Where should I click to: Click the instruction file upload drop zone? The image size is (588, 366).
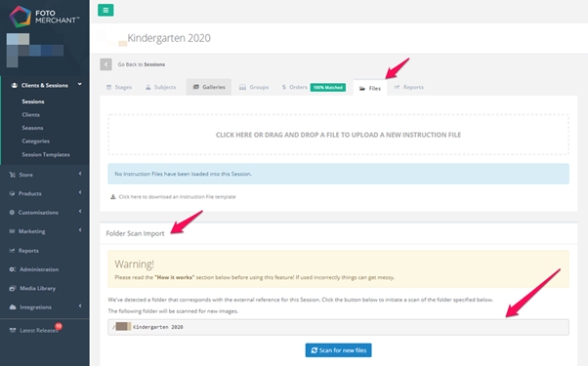(x=338, y=135)
